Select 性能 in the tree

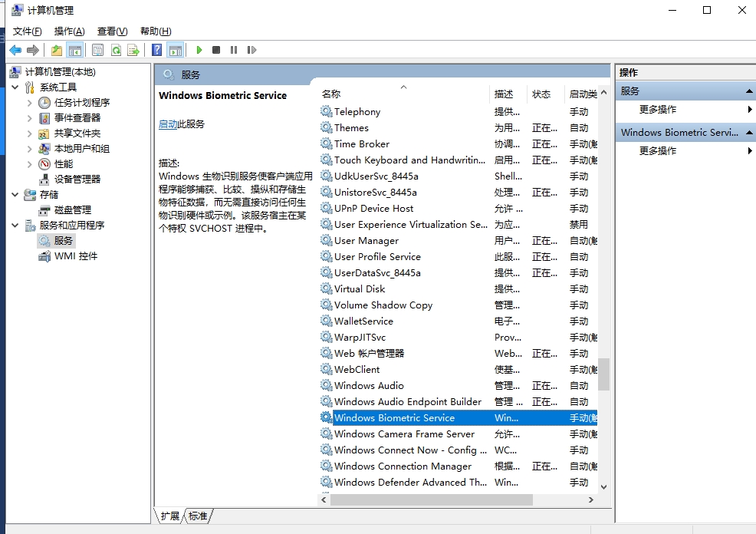coord(63,164)
